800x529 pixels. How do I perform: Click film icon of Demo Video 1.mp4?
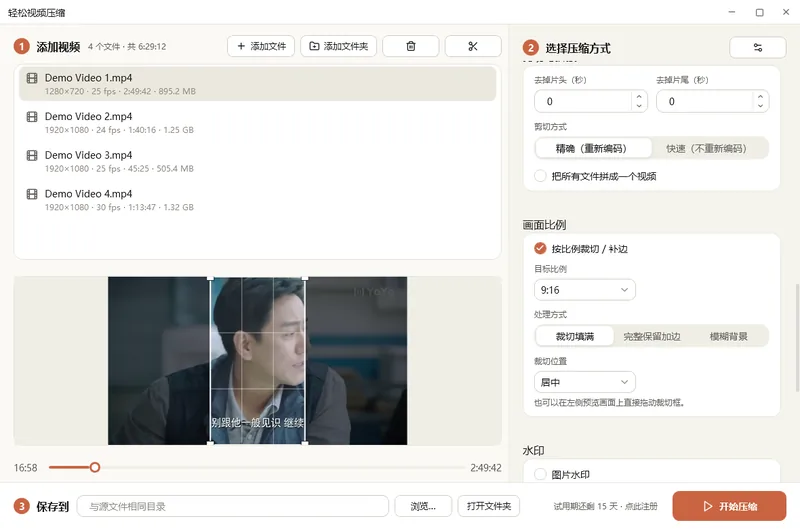coord(32,78)
